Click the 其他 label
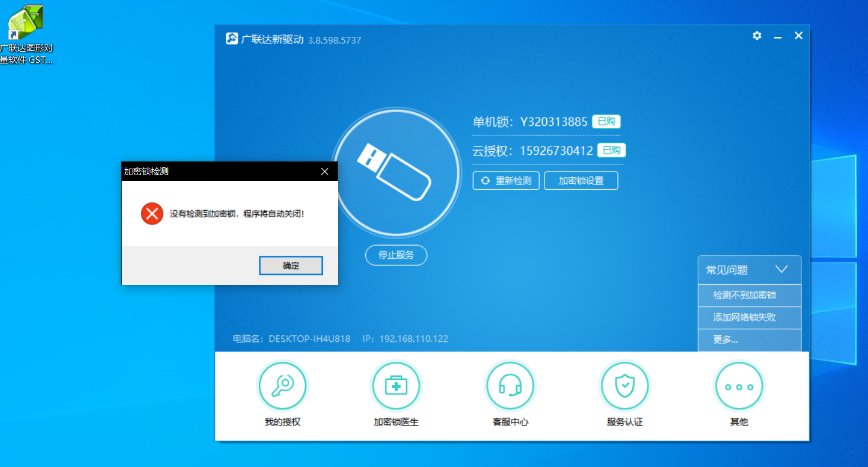This screenshot has height=467, width=868. point(739,422)
